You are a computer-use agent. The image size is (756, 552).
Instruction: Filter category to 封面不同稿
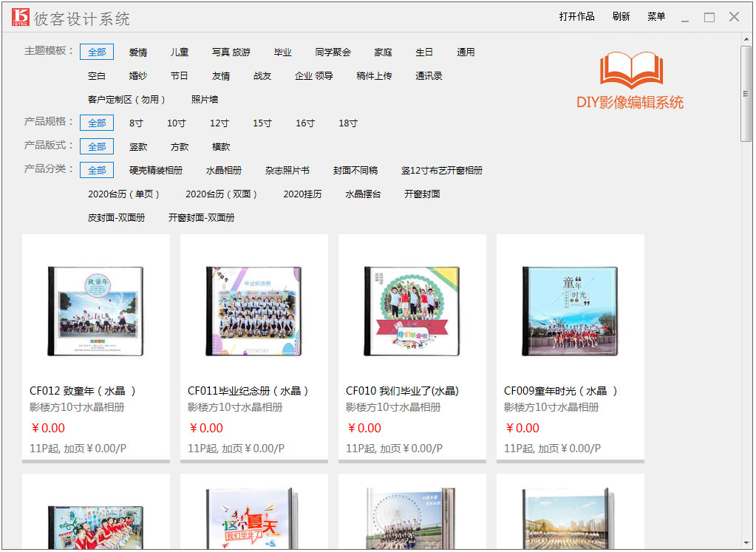click(x=355, y=170)
